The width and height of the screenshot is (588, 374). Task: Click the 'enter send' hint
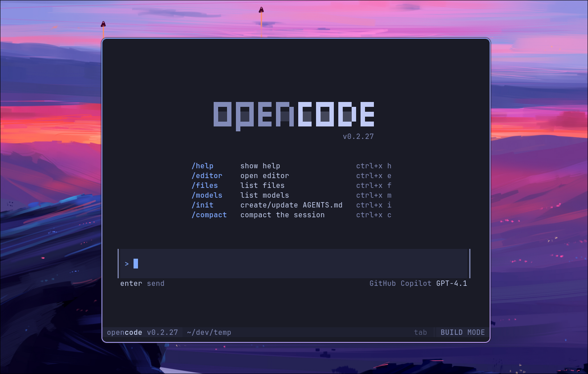pyautogui.click(x=142, y=284)
